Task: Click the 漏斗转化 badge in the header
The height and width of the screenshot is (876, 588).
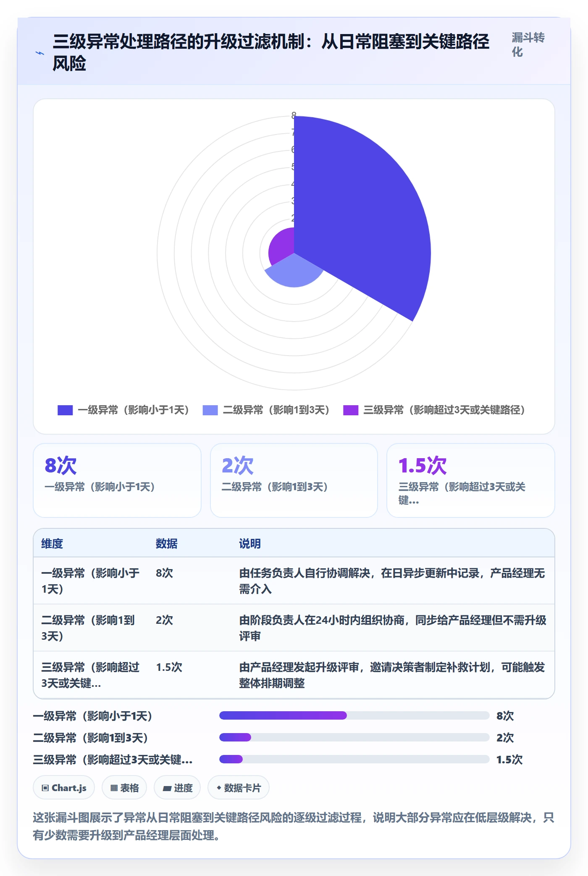Action: 528,45
